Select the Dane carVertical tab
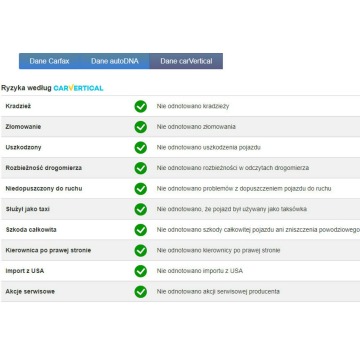The width and height of the screenshot is (360, 360). (186, 61)
